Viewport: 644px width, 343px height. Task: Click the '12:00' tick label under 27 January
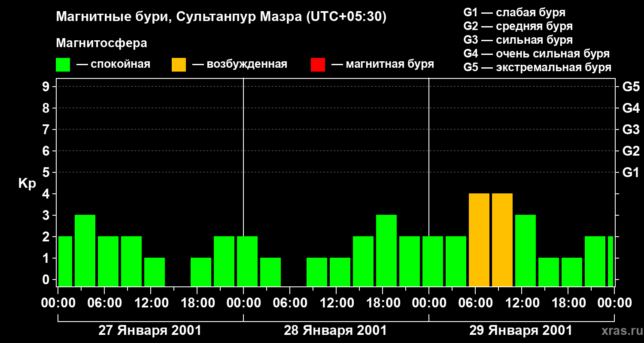[x=151, y=303]
